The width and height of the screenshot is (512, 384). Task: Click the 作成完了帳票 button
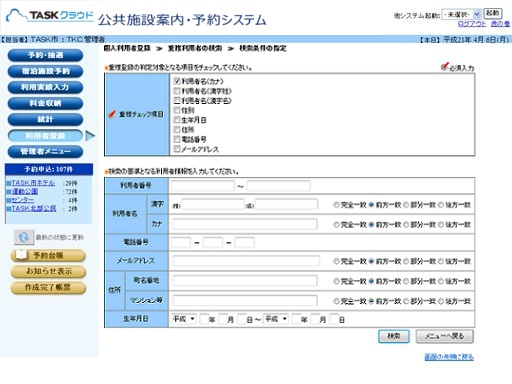click(48, 288)
